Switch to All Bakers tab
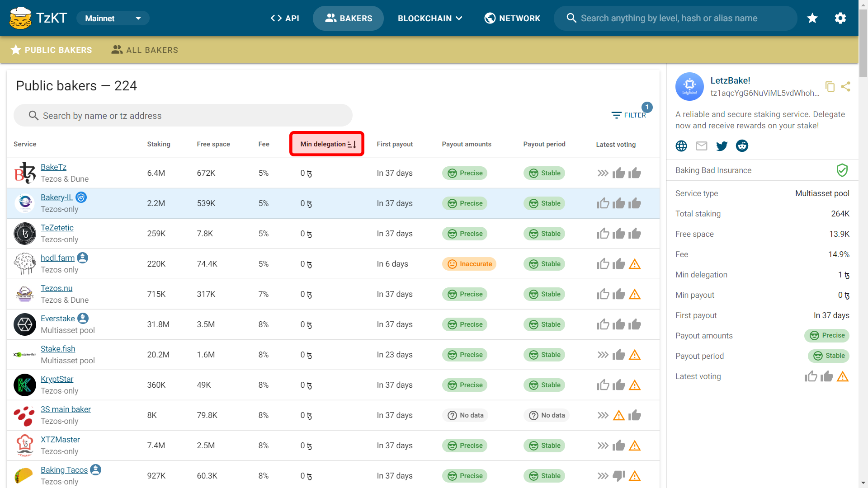 pos(145,50)
